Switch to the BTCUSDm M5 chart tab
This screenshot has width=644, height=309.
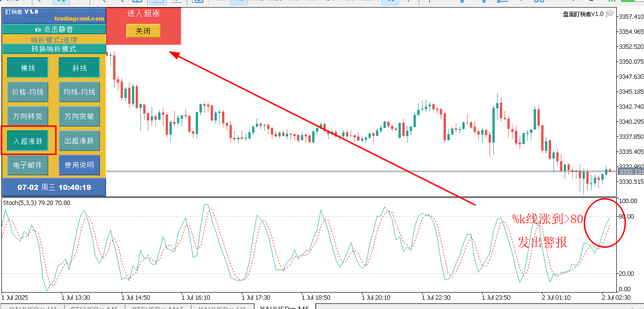(x=94, y=308)
